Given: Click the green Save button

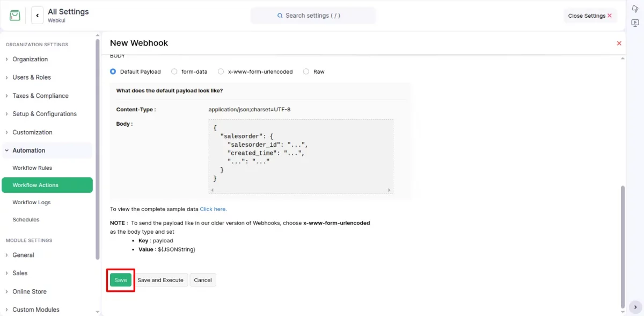Looking at the screenshot, I should click(x=121, y=280).
